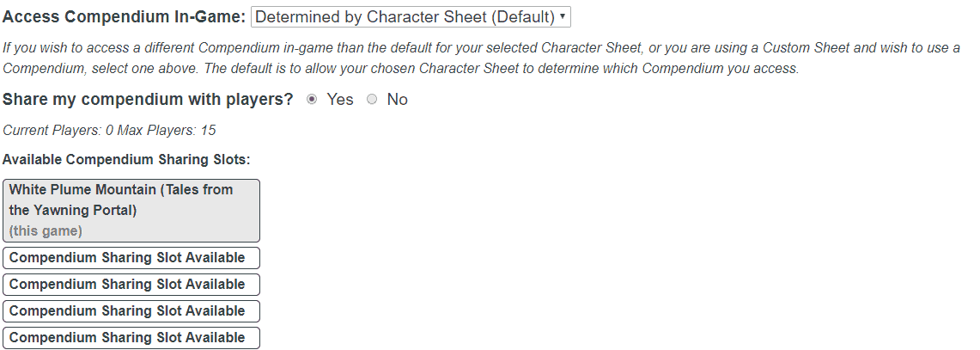The width and height of the screenshot is (980, 350).
Task: Click the 'Determined by Character Sheet (Default)' option text
Action: 404,17
